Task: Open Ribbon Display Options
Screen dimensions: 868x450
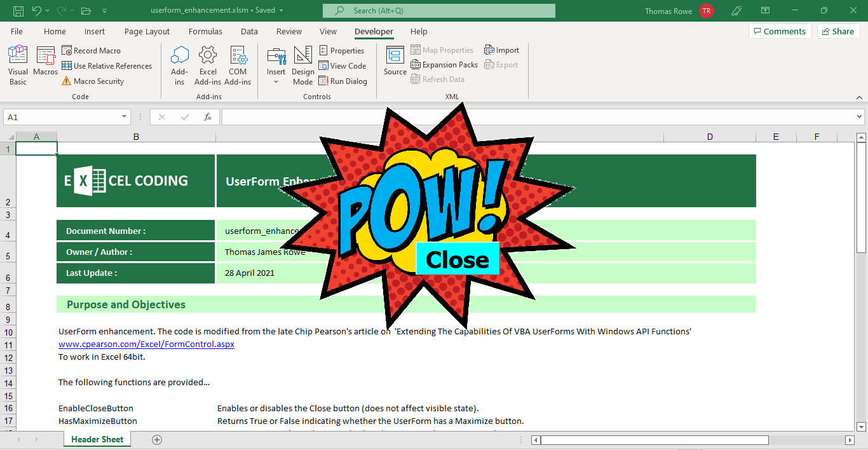Action: tap(766, 11)
